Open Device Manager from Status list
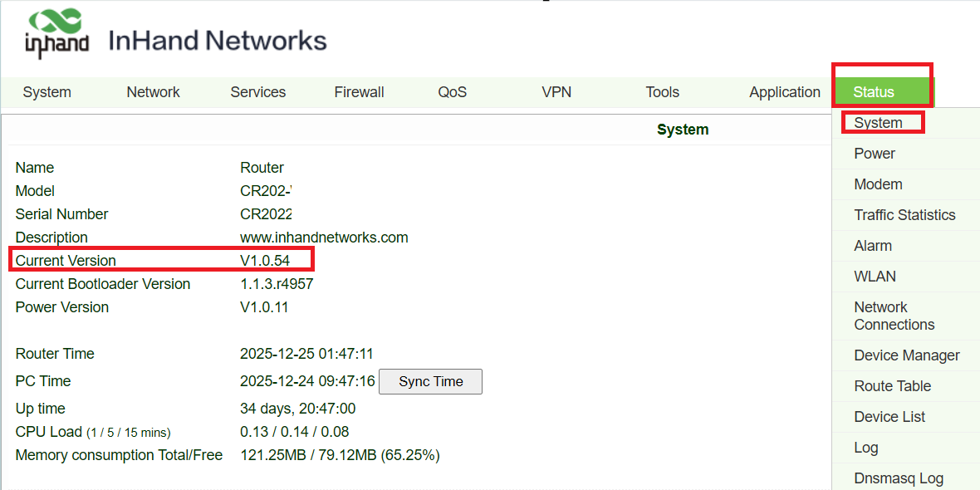This screenshot has height=490, width=980. click(x=906, y=355)
